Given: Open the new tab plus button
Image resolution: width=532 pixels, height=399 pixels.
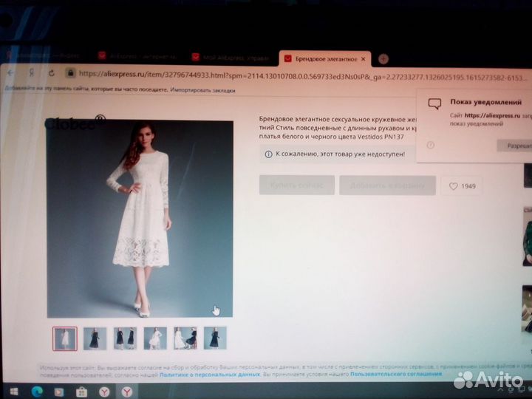Looking at the screenshot, I should click(x=383, y=58).
